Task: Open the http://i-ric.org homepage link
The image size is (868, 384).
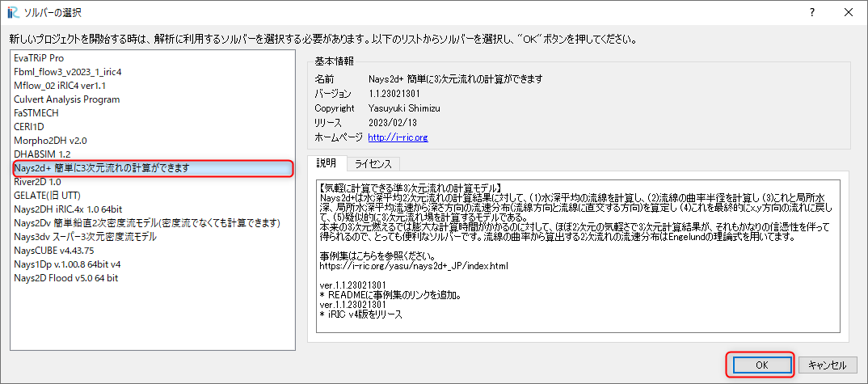Action: click(x=398, y=137)
